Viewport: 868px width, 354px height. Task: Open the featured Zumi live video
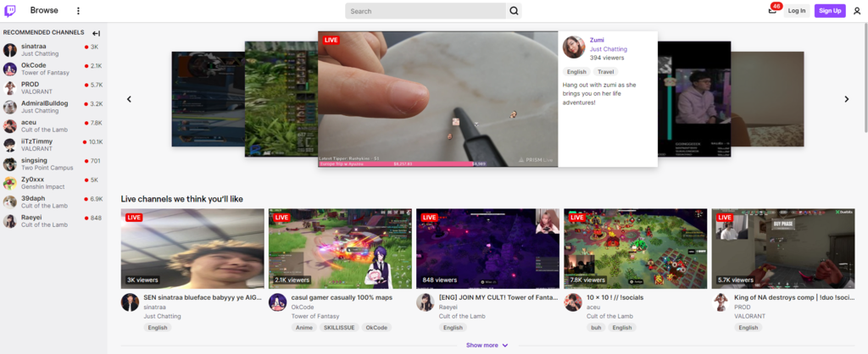coord(438,99)
